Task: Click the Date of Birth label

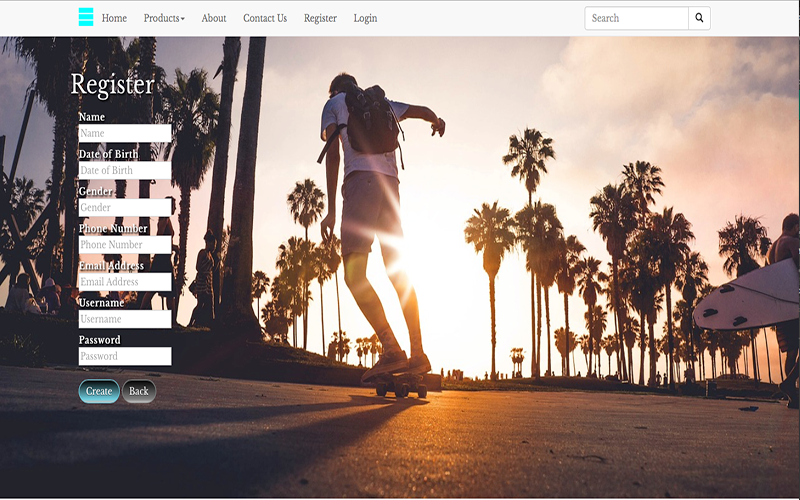Action: click(108, 154)
